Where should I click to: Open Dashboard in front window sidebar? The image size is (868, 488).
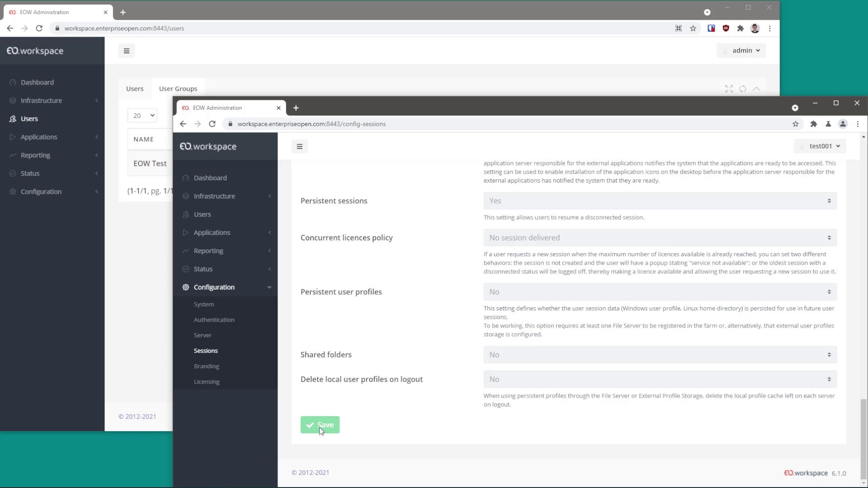[x=210, y=178]
